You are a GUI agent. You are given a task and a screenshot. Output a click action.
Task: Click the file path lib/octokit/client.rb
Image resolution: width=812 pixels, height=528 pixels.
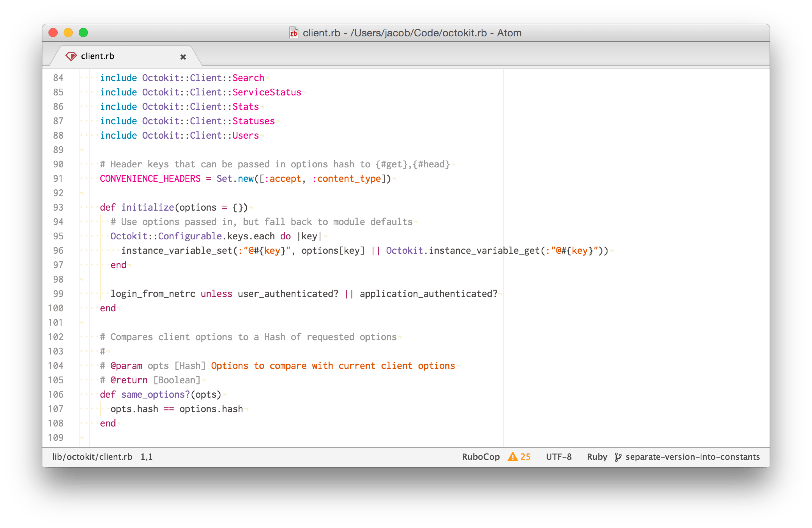pos(93,457)
